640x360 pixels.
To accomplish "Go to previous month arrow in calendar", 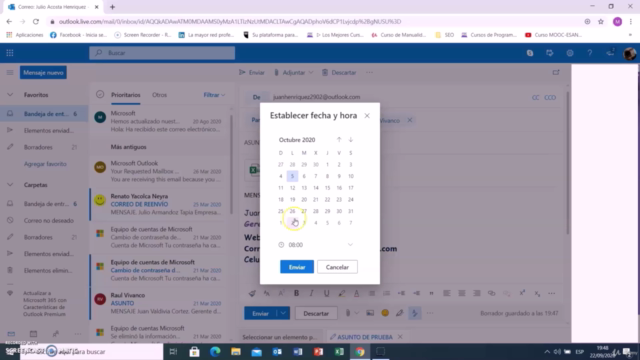I will [339, 140].
